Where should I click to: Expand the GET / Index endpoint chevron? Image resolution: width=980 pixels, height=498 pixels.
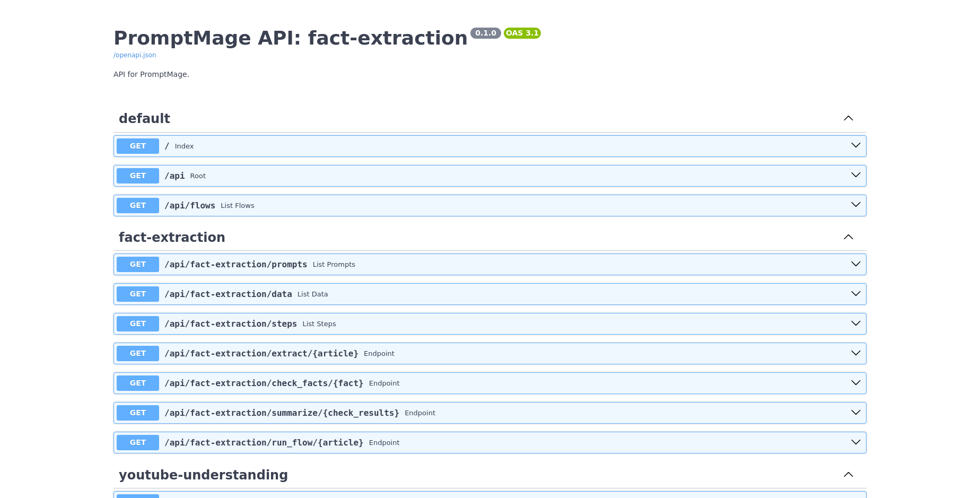click(856, 145)
